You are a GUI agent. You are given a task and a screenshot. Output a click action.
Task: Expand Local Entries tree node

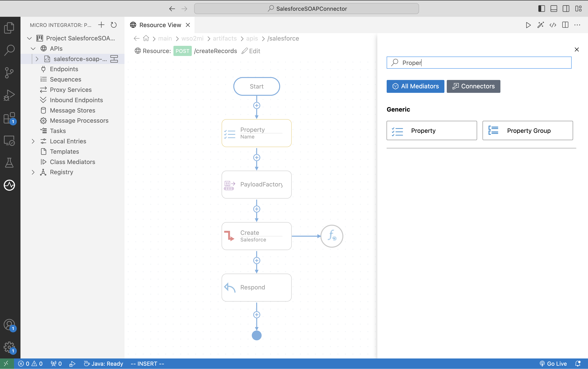(x=33, y=141)
